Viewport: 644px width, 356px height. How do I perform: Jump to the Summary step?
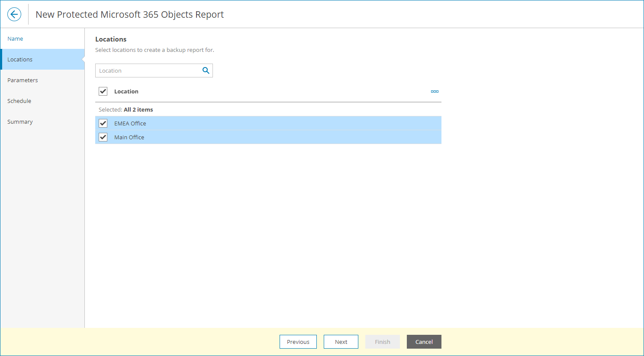[x=42, y=122]
